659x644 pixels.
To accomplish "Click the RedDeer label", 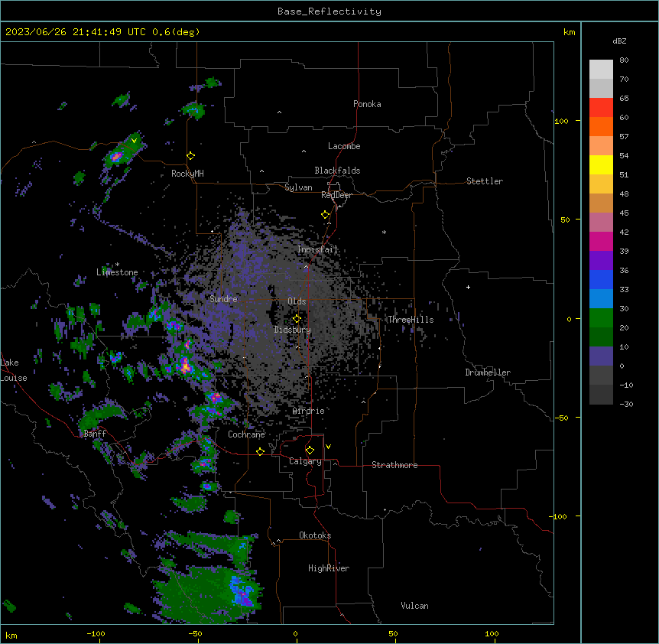I will coord(337,195).
